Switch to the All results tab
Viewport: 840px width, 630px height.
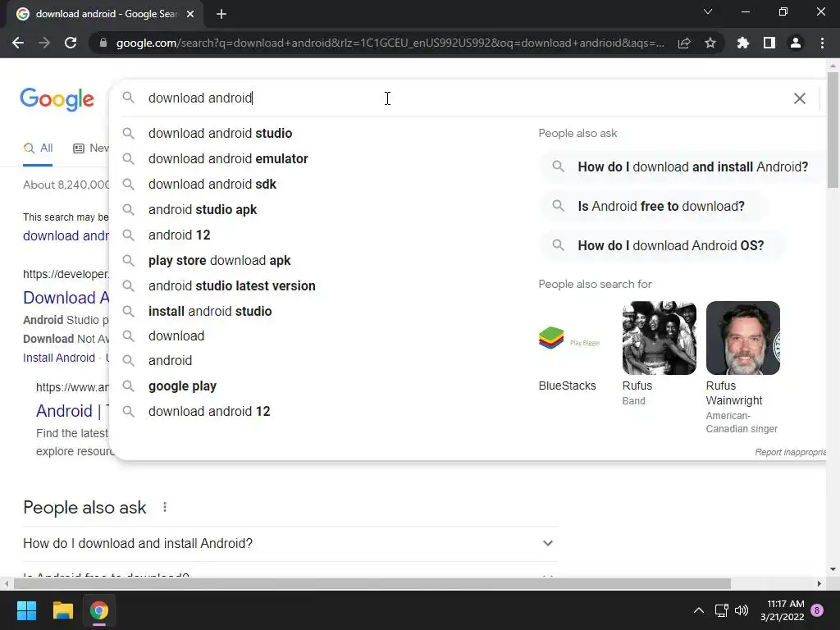pos(38,148)
